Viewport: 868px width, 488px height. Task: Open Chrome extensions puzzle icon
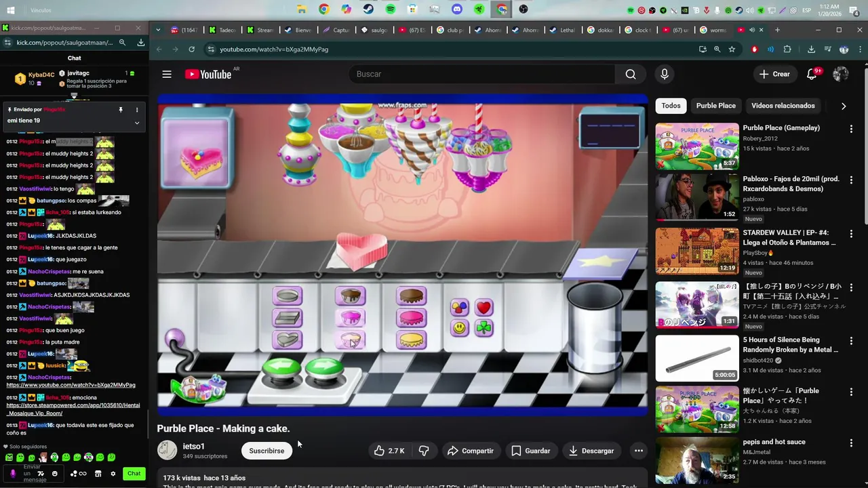[787, 49]
